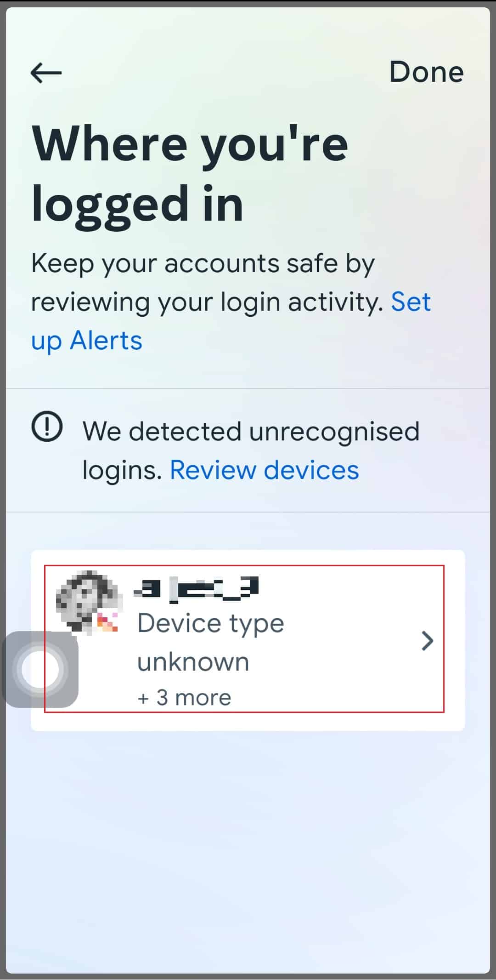Open the Review devices link
This screenshot has width=496, height=980.
(264, 470)
